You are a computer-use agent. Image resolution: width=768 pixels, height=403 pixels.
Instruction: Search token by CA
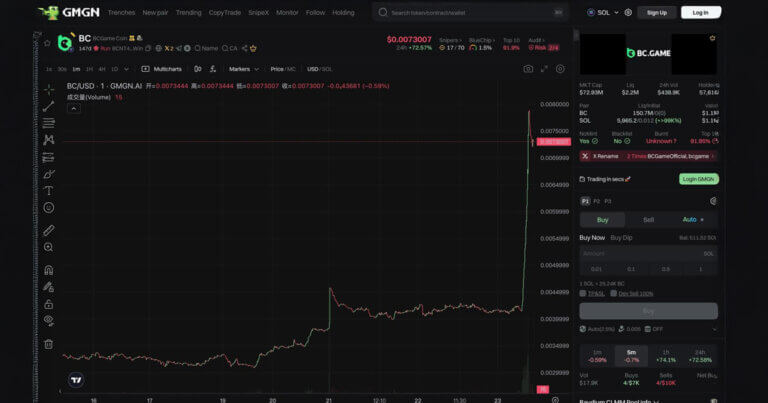[230, 48]
